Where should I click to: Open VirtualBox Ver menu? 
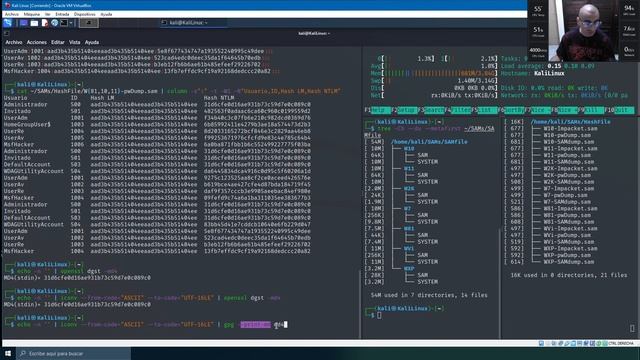(x=48, y=14)
